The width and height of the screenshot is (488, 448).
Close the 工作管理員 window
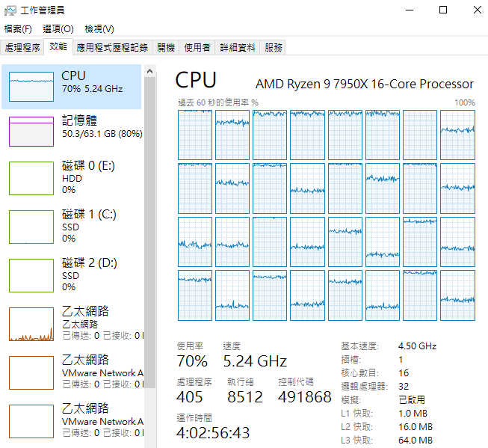pyautogui.click(x=477, y=10)
